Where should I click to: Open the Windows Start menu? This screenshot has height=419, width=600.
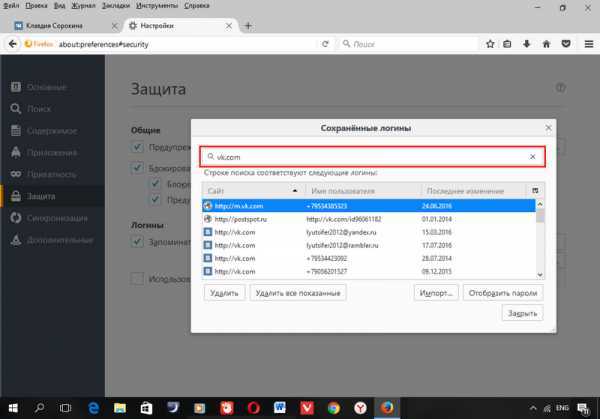click(x=13, y=408)
